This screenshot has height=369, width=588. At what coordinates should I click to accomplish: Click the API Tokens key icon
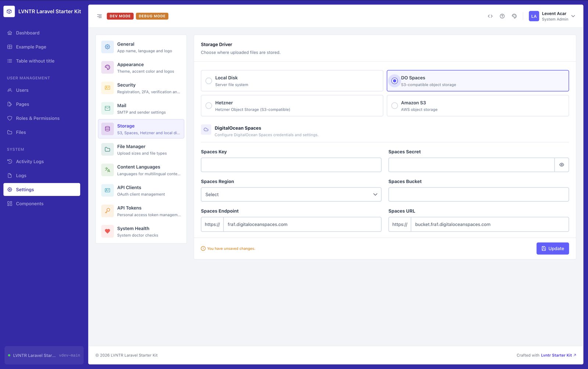point(107,211)
